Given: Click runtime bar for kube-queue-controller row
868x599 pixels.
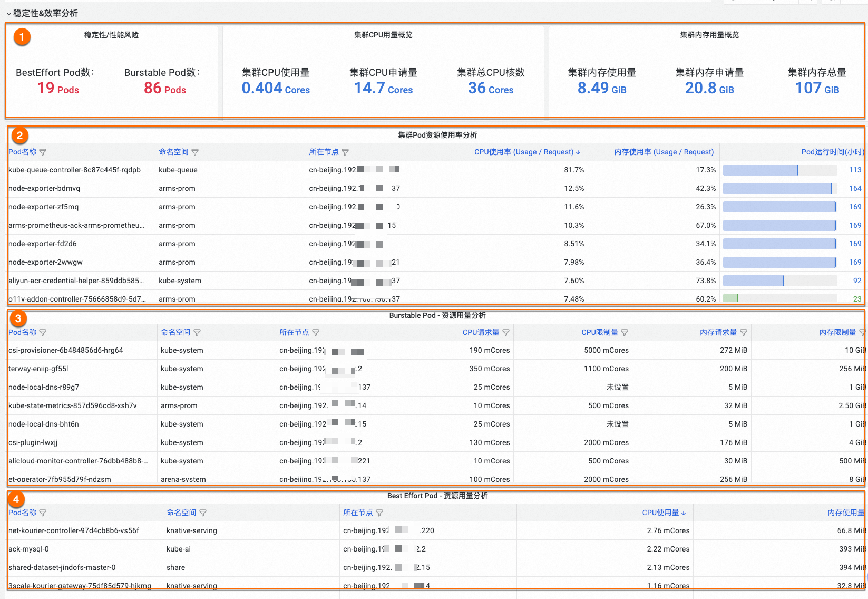Looking at the screenshot, I should (780, 170).
